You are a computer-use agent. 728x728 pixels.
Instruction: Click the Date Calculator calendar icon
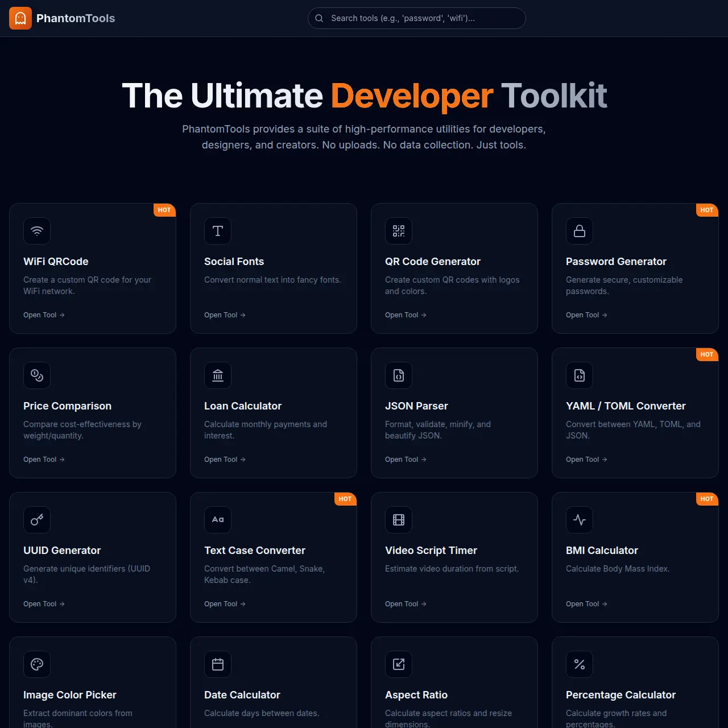(218, 664)
